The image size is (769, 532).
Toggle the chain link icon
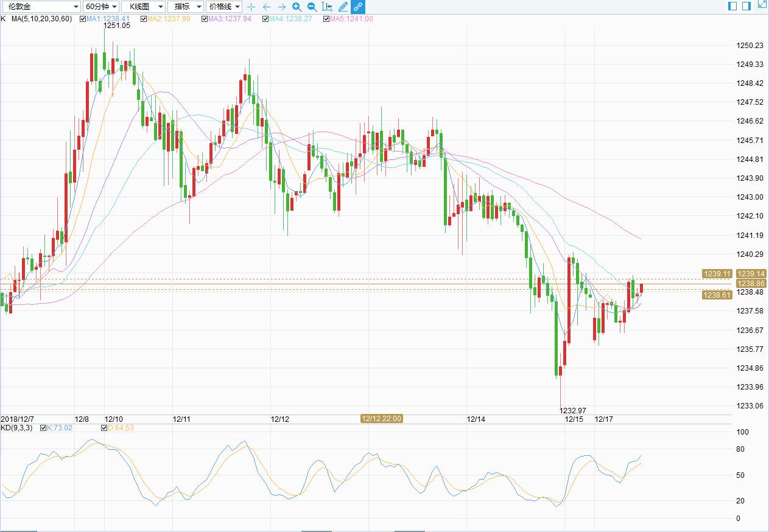tap(358, 7)
